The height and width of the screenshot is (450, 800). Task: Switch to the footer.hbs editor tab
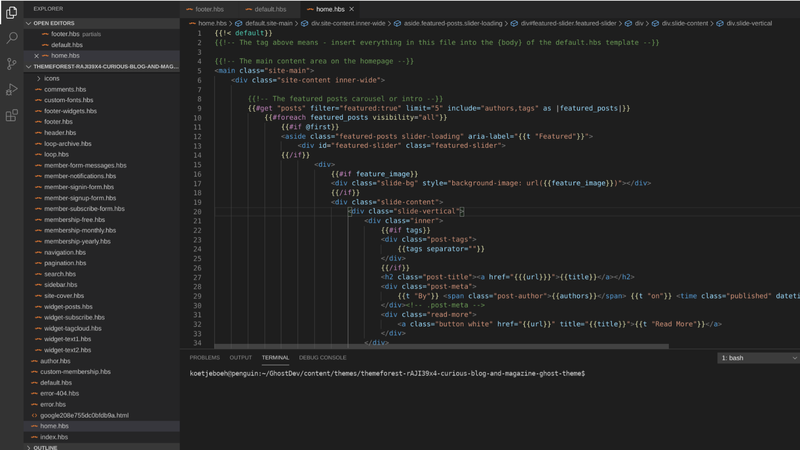(x=209, y=9)
